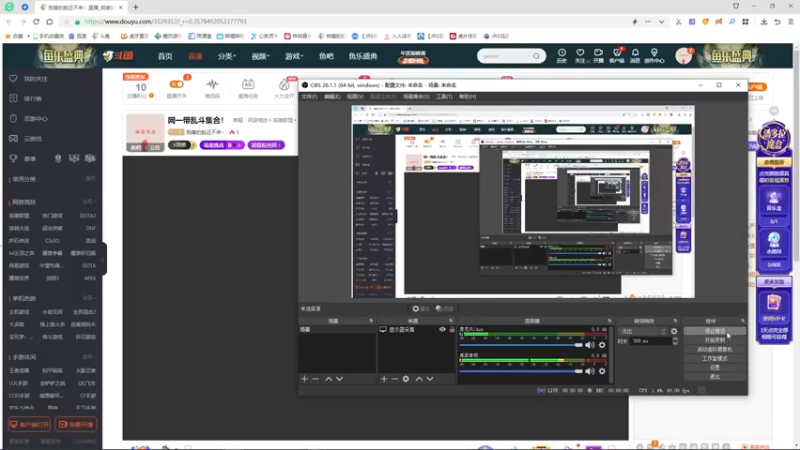Open settings gear for the bottom mixer track
The width and height of the screenshot is (800, 450).
click(x=602, y=371)
